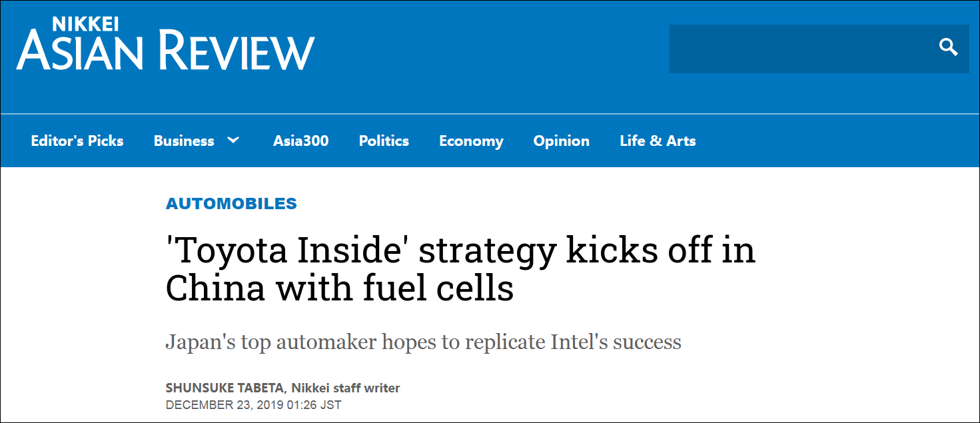The width and height of the screenshot is (980, 423).
Task: Click the large Asian Review logo text
Action: (x=165, y=52)
